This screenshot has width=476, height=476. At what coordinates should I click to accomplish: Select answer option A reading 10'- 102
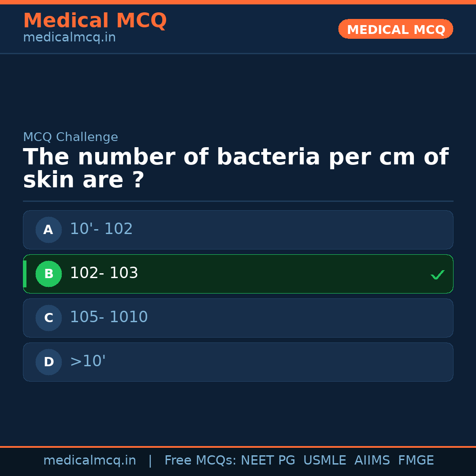(x=238, y=230)
